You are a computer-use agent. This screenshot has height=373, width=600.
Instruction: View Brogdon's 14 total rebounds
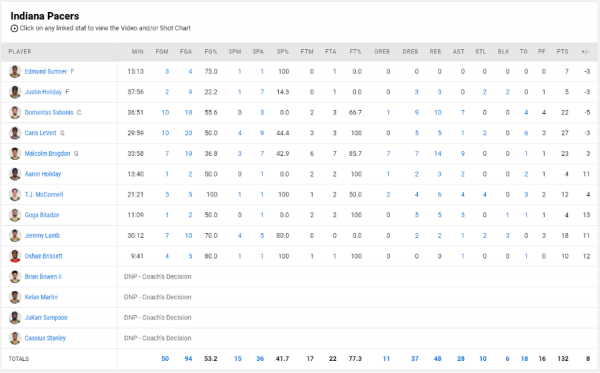pyautogui.click(x=437, y=153)
